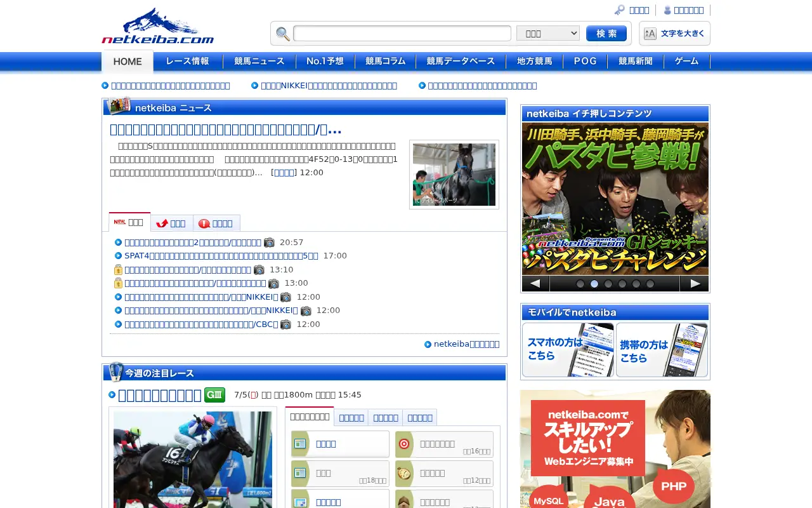Viewport: 812px width, 508px height.
Task: Open the レース情報 menu item
Action: (x=188, y=62)
